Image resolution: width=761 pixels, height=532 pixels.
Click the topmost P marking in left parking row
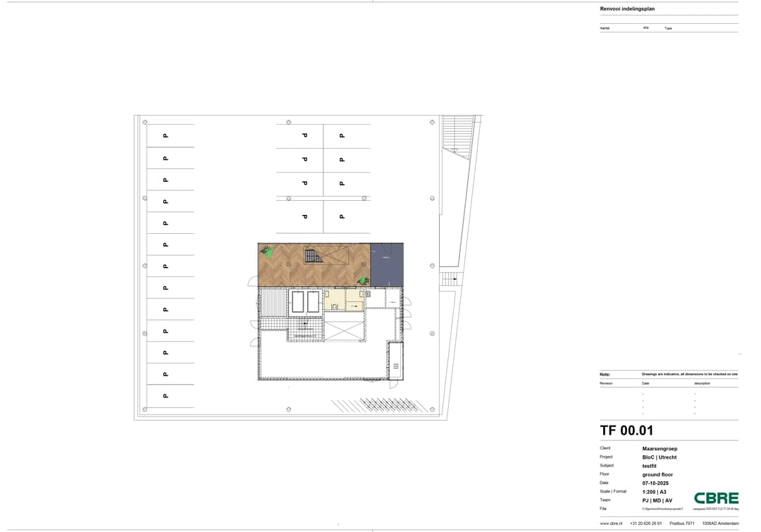pyautogui.click(x=166, y=136)
